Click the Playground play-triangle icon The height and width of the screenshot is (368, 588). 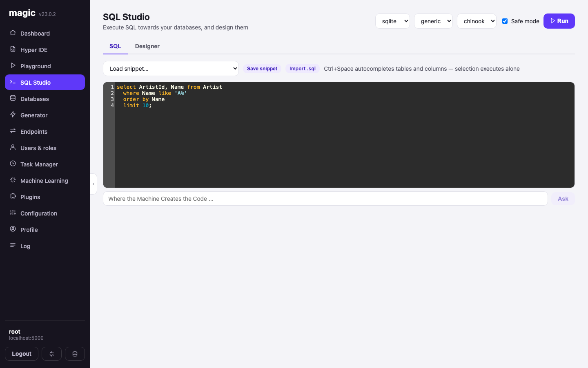coord(13,65)
